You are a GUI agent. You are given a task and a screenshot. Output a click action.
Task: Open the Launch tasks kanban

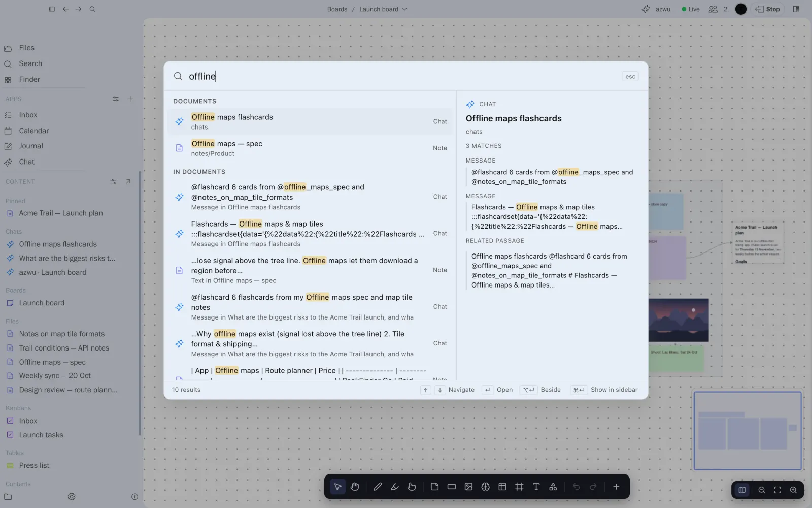click(41, 435)
